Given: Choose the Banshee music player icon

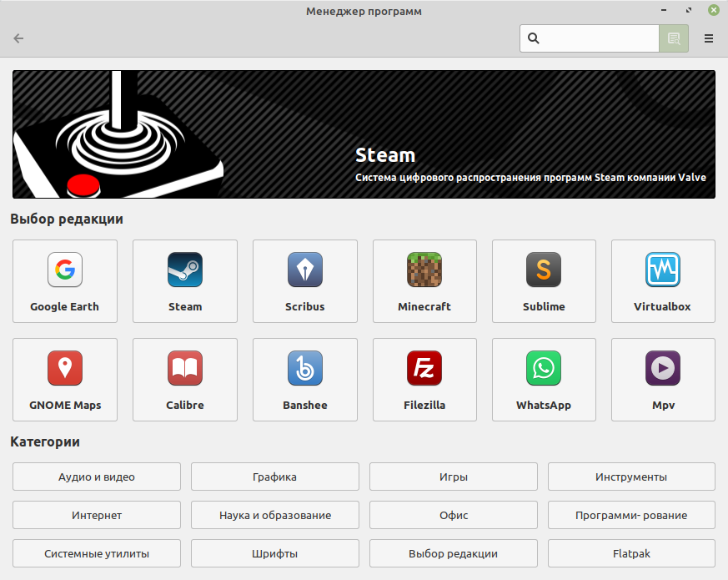Looking at the screenshot, I should [x=305, y=368].
